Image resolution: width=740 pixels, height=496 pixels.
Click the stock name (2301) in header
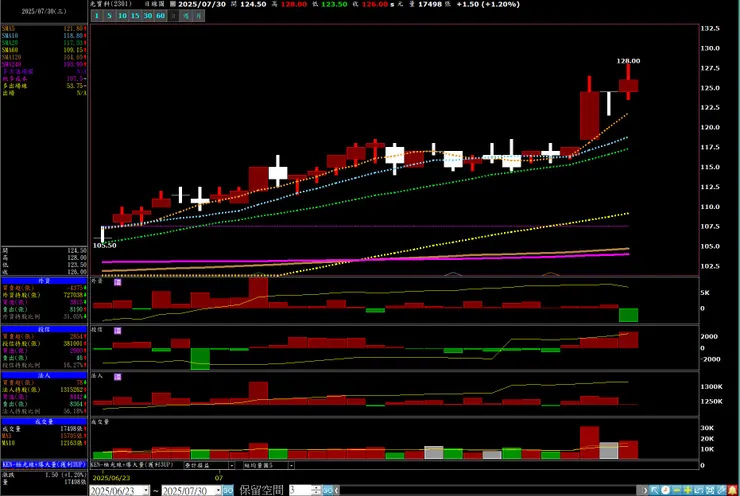point(111,4)
